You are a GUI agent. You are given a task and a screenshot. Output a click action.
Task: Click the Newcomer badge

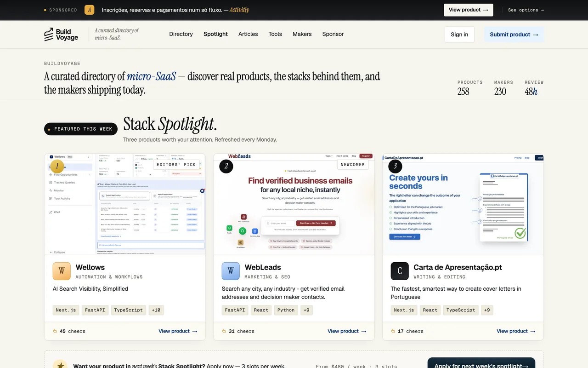(353, 164)
